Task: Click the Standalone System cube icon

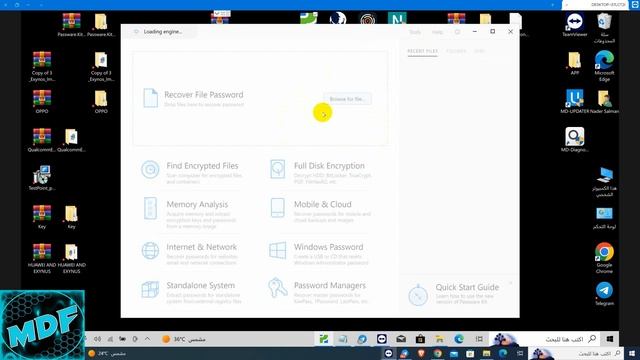Action: click(150, 289)
